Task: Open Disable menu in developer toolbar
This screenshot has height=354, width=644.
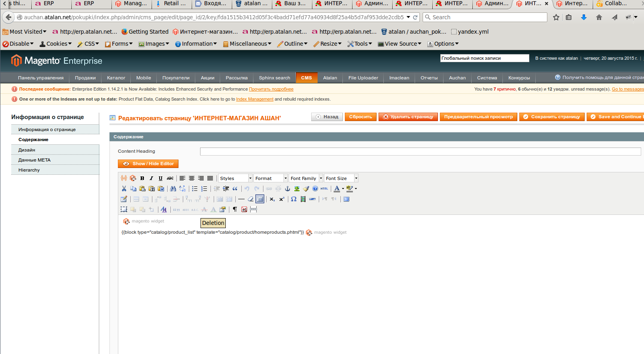Action: 18,44
